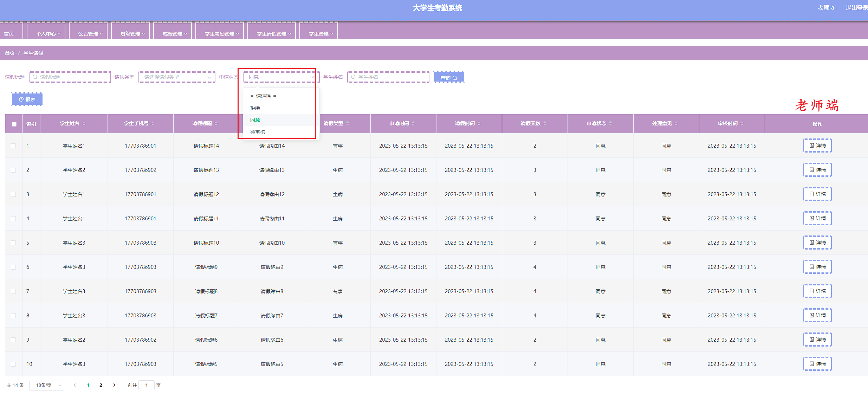The height and width of the screenshot is (394, 868).
Task: Click the sort arrows on 学生姓名 column
Action: (84, 124)
